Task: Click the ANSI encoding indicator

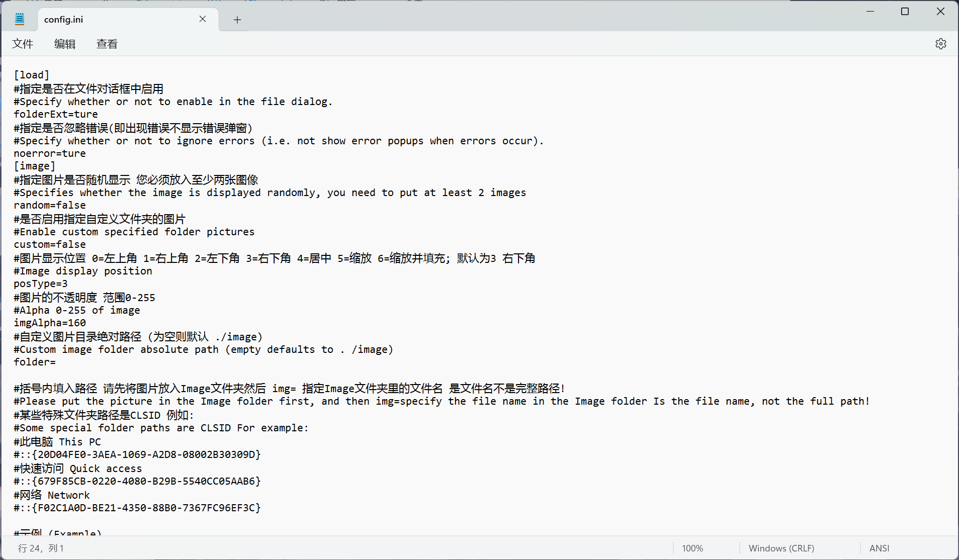Action: 879,548
